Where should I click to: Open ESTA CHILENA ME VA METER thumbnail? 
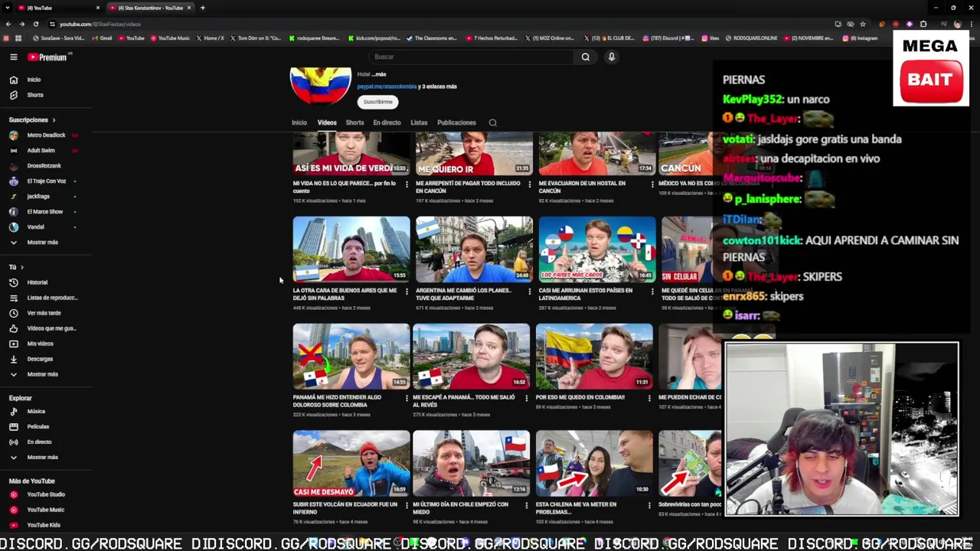594,464
